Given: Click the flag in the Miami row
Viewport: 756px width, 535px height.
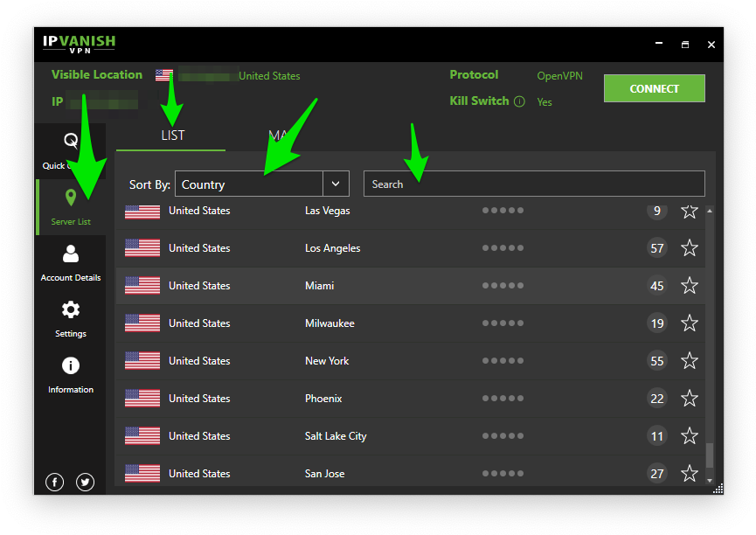Looking at the screenshot, I should [x=142, y=286].
